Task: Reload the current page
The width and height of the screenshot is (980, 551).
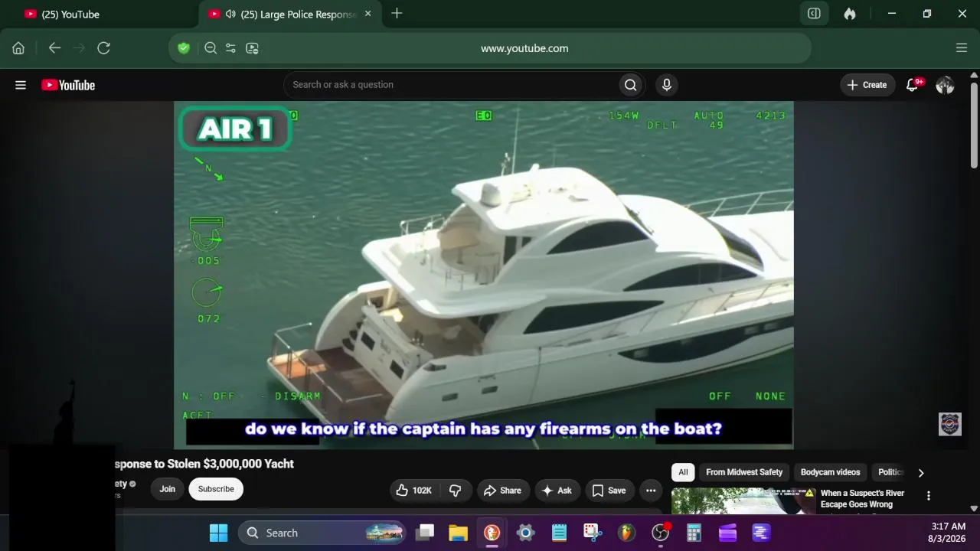Action: pyautogui.click(x=104, y=48)
